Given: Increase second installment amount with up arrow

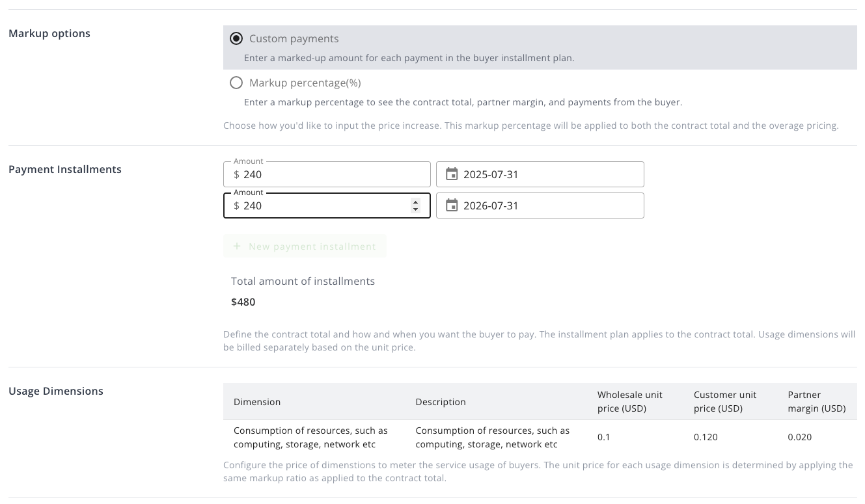Looking at the screenshot, I should (416, 202).
